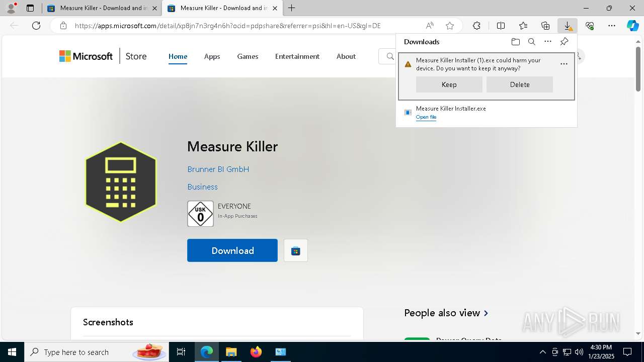Click the address bar URL
Viewport: 644px width, 362px height.
pyautogui.click(x=227, y=26)
